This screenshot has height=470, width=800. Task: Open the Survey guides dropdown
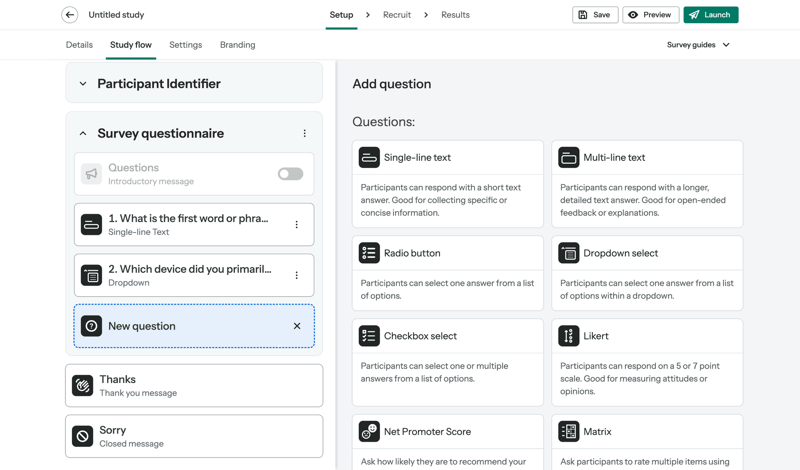tap(698, 45)
